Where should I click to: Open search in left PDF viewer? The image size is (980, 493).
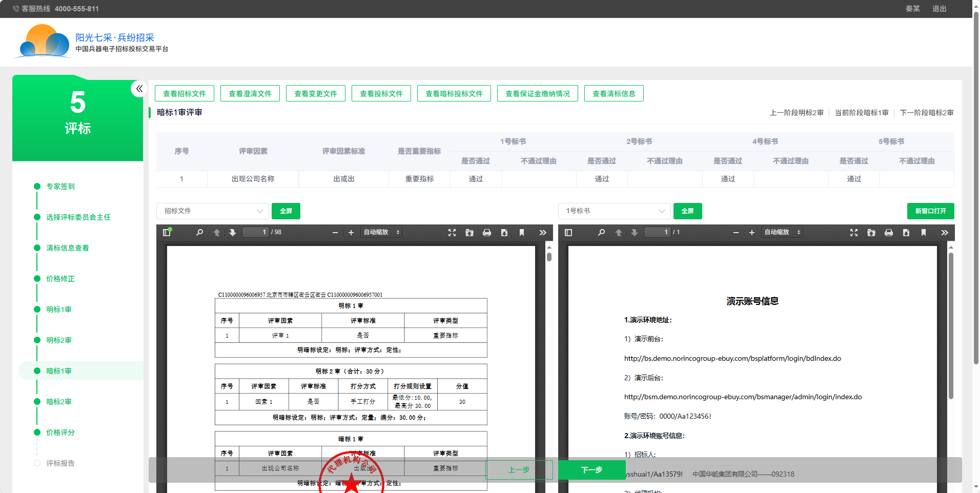(x=199, y=233)
